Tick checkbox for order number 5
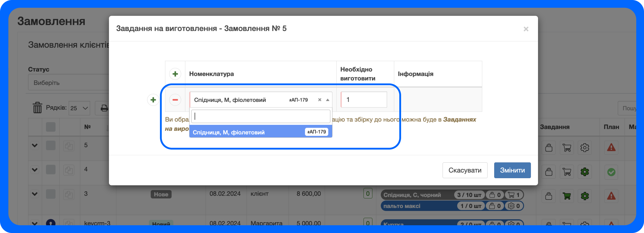 point(51,145)
